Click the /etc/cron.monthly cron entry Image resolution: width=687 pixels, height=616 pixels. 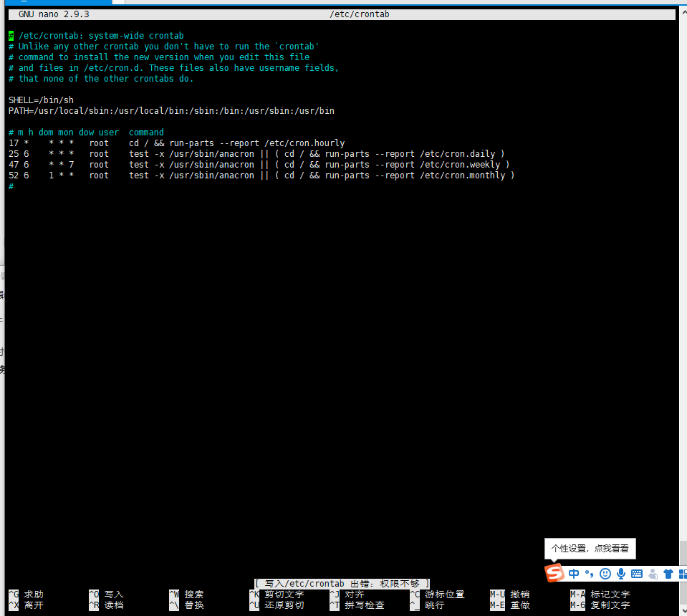pos(261,175)
